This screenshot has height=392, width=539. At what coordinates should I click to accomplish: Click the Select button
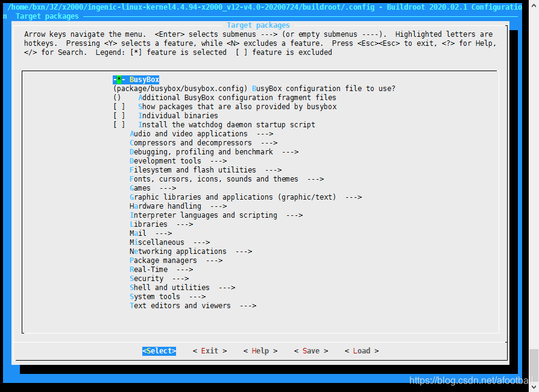[x=159, y=351]
